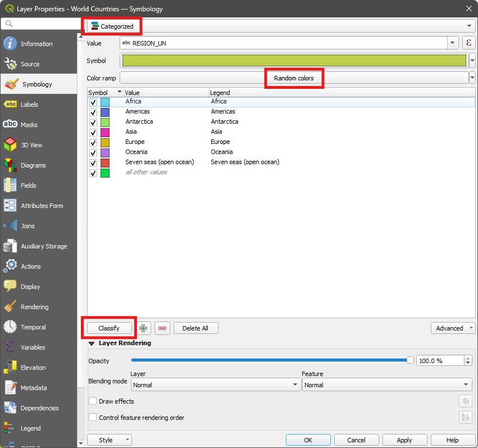The image size is (478, 448).
Task: Collapse the Layer Rendering section
Action: (92, 343)
